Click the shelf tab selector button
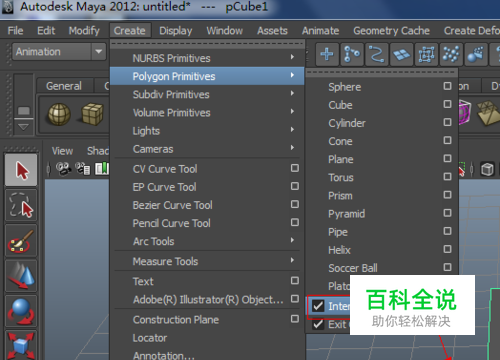Image resolution: width=500 pixels, height=360 pixels. 23,110
